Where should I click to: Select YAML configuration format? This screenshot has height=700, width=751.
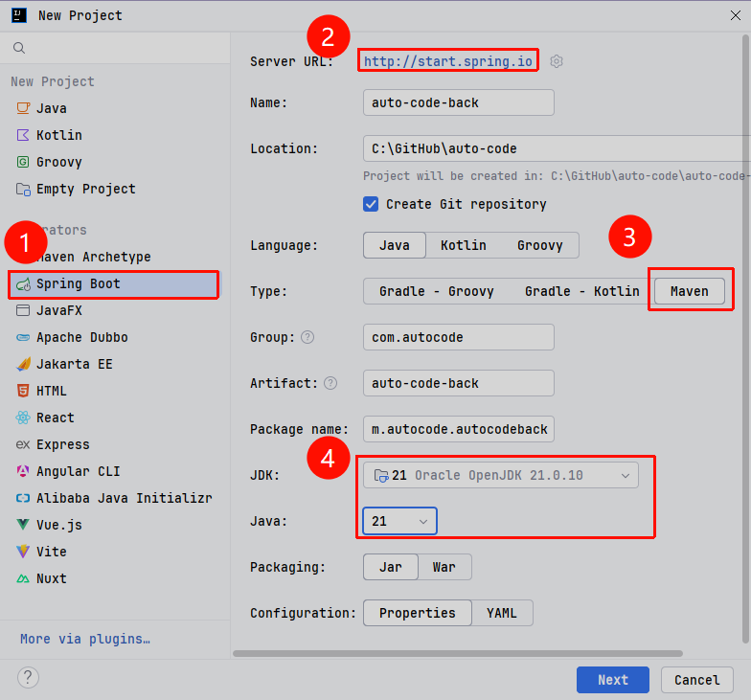pyautogui.click(x=502, y=613)
